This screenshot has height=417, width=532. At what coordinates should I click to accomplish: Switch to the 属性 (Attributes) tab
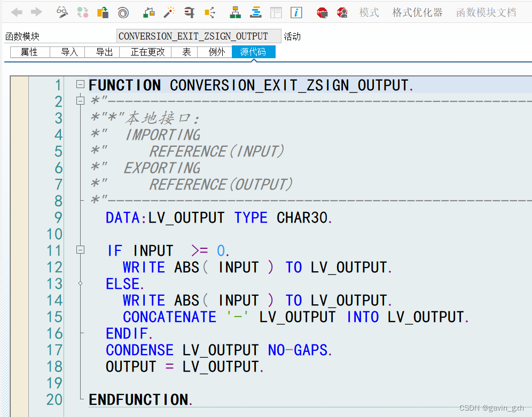(x=29, y=52)
